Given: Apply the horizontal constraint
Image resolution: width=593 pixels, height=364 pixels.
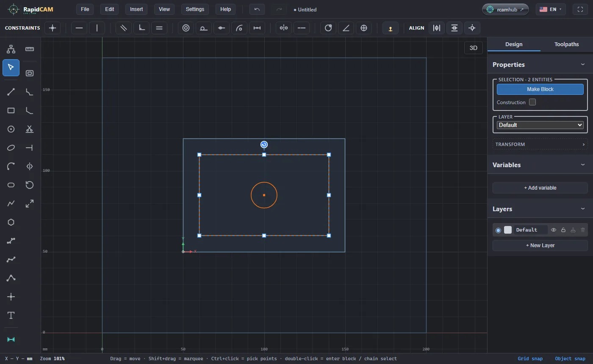Looking at the screenshot, I should [x=79, y=28].
